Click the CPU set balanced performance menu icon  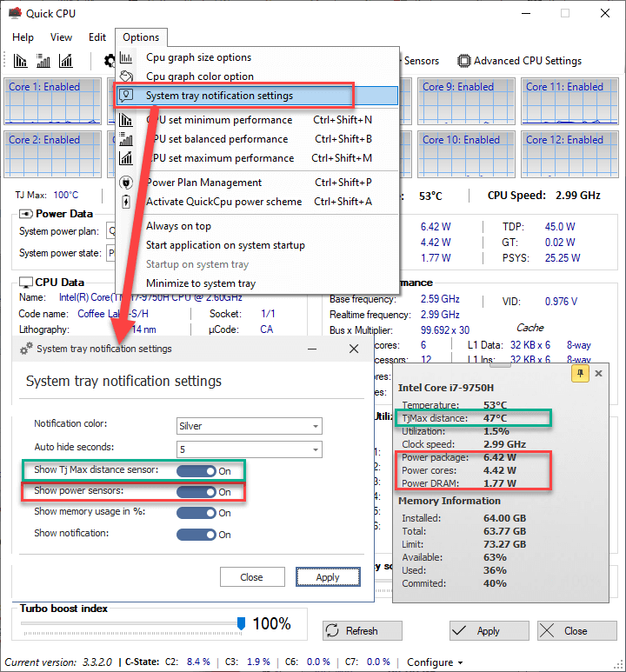[126, 139]
